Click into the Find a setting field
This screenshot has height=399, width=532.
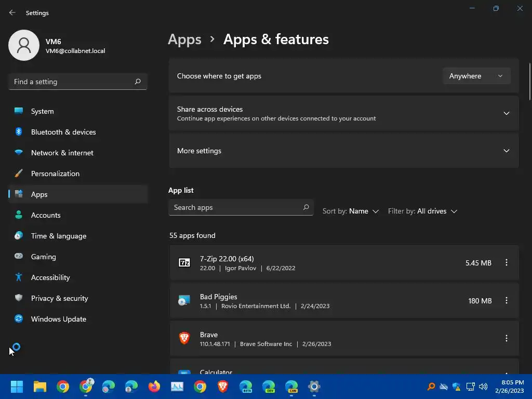pyautogui.click(x=78, y=82)
